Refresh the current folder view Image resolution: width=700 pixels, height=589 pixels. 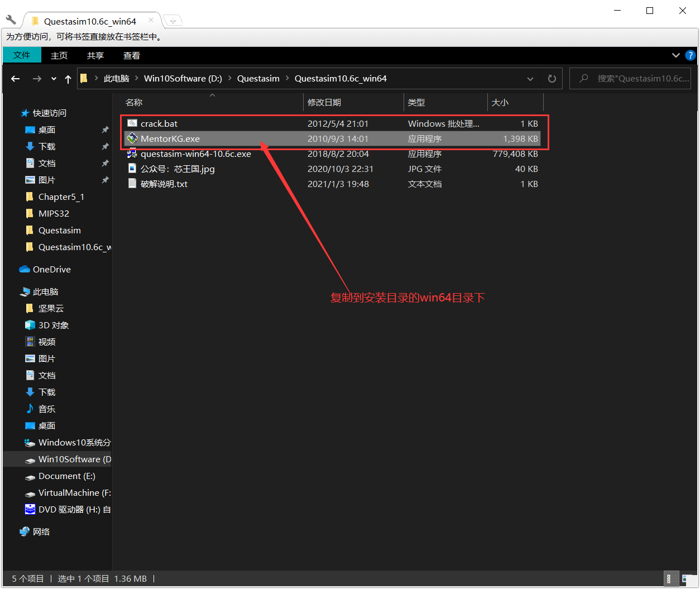(x=552, y=78)
